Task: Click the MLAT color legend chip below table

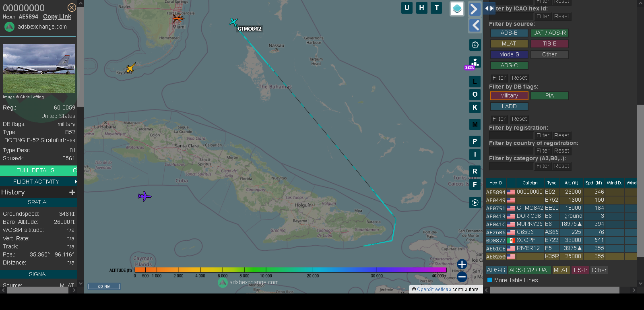Action: (x=561, y=270)
